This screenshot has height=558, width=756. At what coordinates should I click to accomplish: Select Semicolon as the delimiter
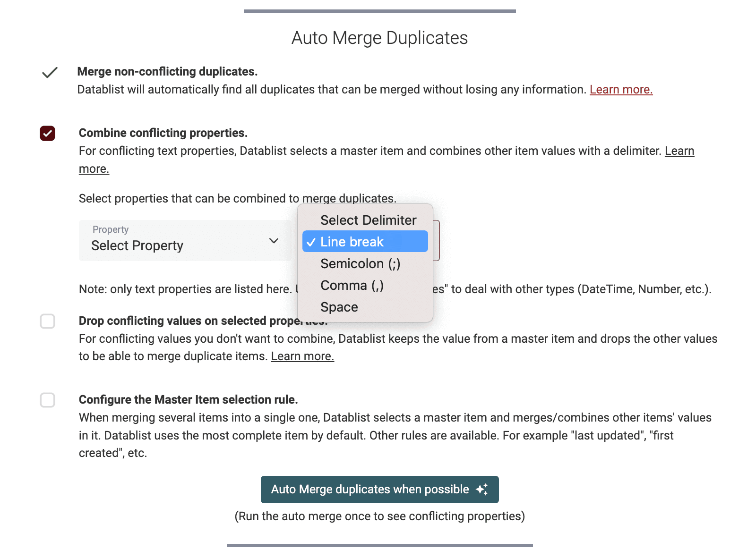[360, 263]
